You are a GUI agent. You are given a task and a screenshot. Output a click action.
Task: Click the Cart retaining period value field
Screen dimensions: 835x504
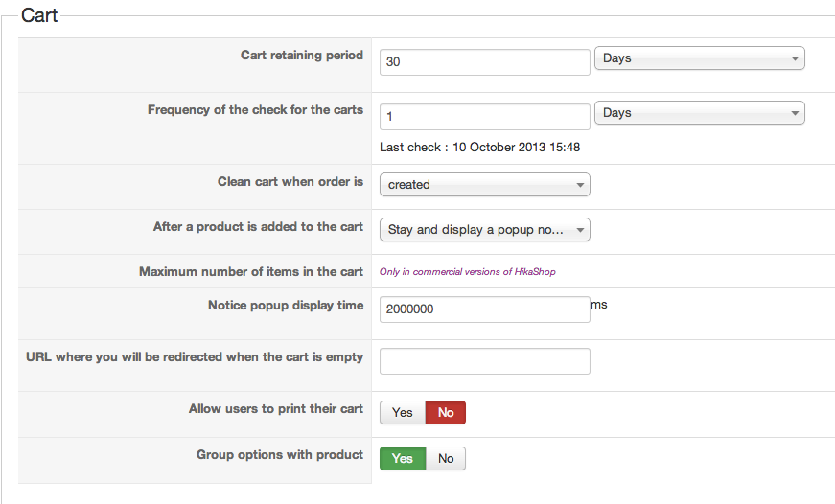click(x=484, y=62)
